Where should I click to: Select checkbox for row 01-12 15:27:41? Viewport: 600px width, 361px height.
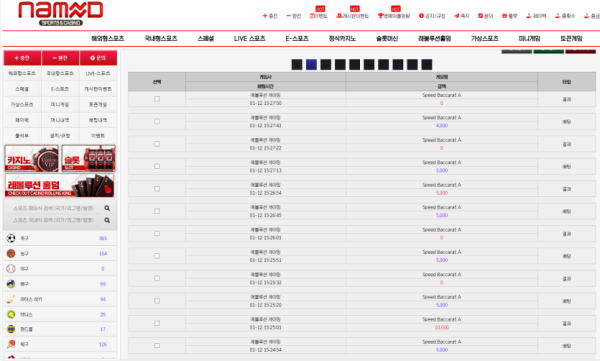coord(157,121)
